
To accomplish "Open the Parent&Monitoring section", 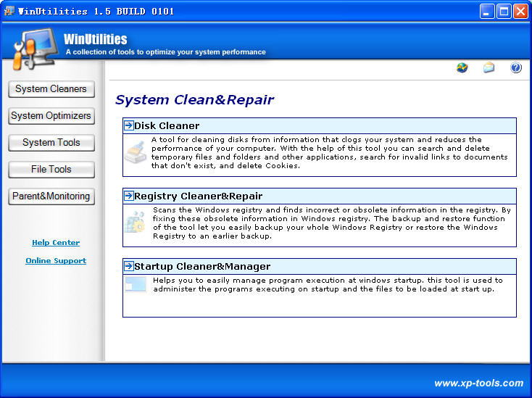I will 51,196.
